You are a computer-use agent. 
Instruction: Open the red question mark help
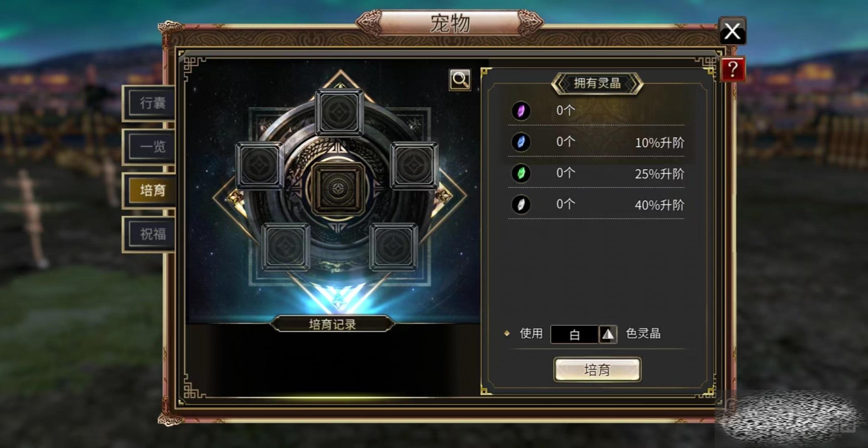tap(733, 69)
